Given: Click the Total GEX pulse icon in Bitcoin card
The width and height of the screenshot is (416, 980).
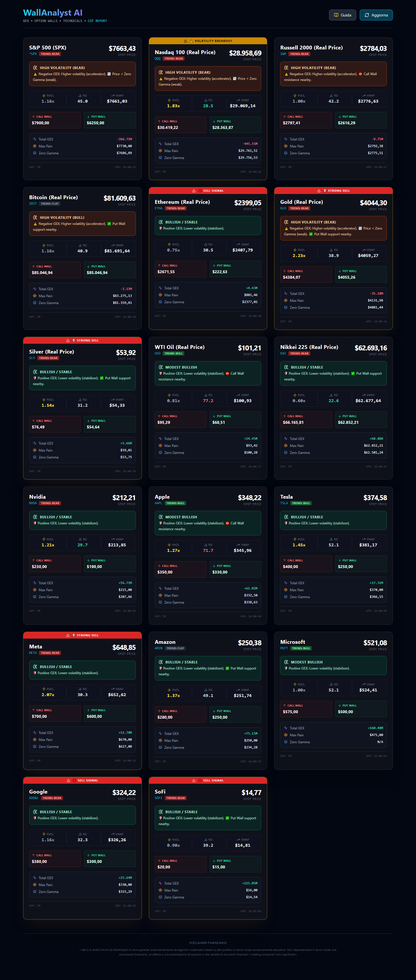Looking at the screenshot, I should tap(35, 289).
